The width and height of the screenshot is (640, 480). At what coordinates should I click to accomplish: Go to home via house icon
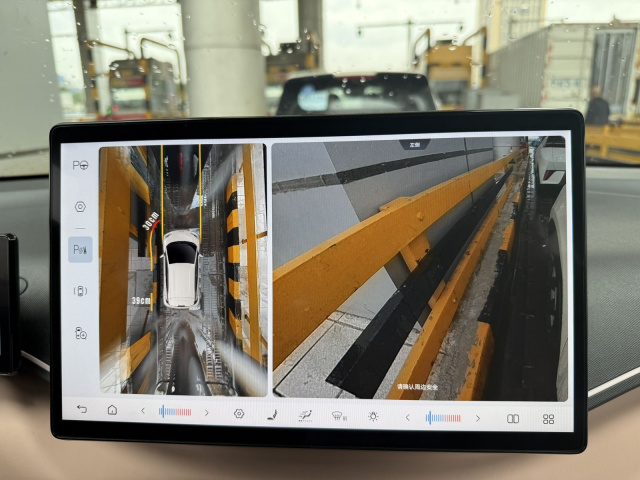click(112, 411)
